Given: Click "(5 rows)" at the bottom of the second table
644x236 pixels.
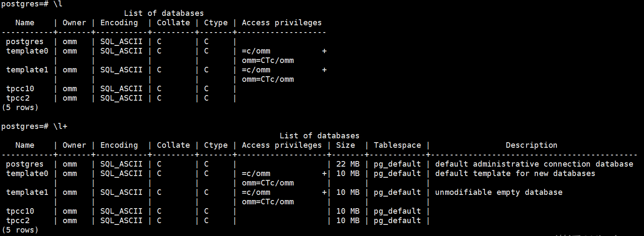Looking at the screenshot, I should tap(20, 230).
